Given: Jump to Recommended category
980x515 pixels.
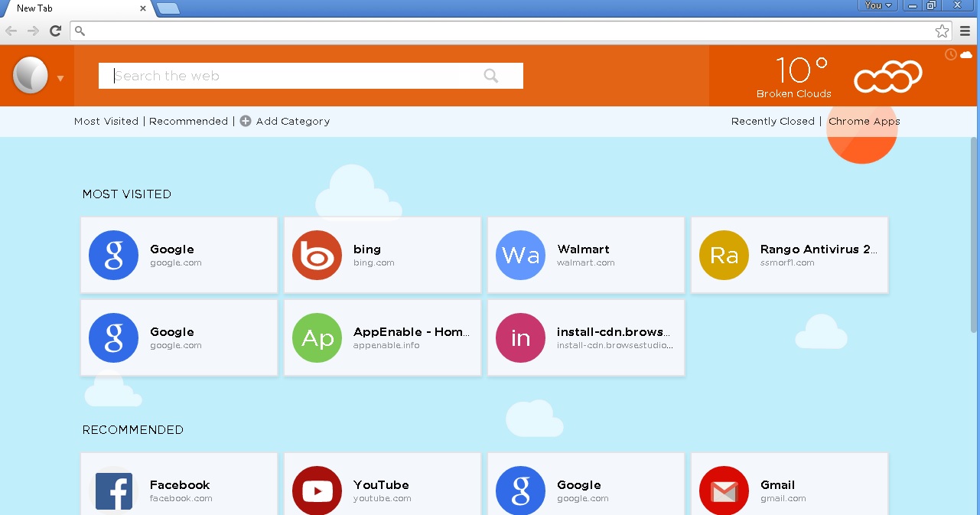Looking at the screenshot, I should click(x=188, y=121).
